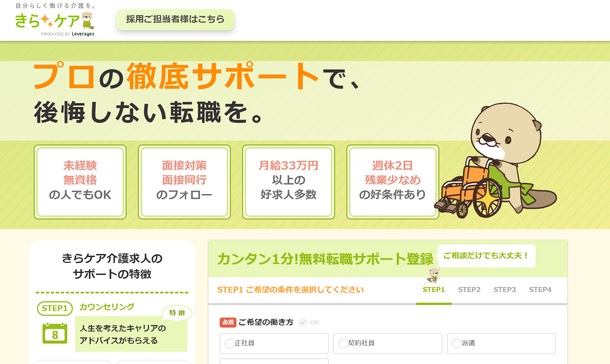Image resolution: width=610 pixels, height=364 pixels.
Task: Click the 特徴 speech bubble badge
Action: click(177, 313)
